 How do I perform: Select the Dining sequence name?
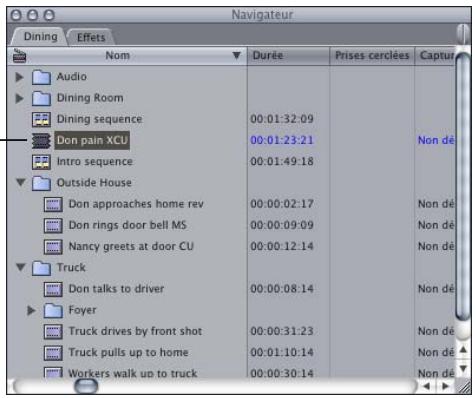tap(99, 119)
